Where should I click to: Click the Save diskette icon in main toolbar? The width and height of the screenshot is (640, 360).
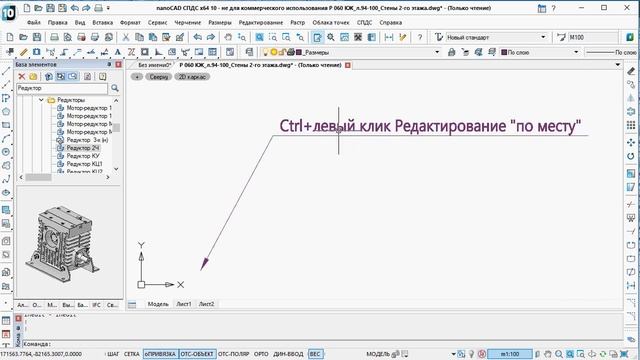(37, 37)
